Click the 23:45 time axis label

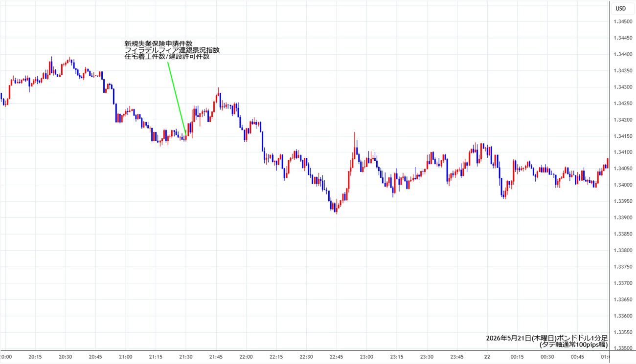click(456, 357)
